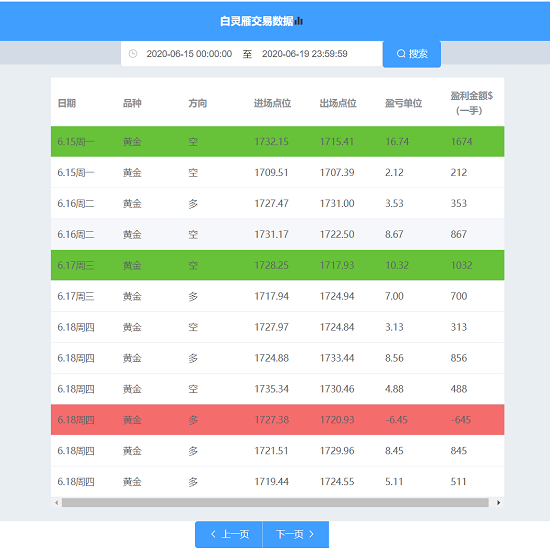Viewport: 550px width, 559px height.
Task: Edit end date 2020-06-19 23:59:59
Action: [x=305, y=54]
